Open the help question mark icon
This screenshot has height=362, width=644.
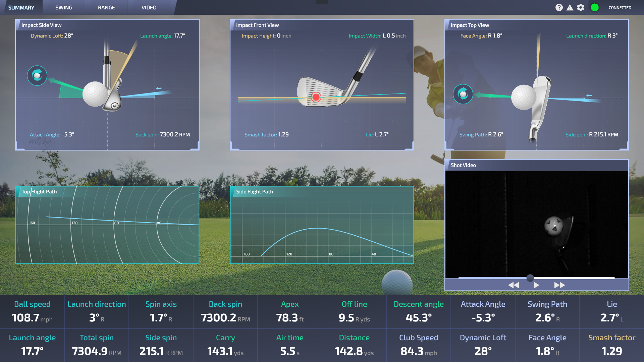click(559, 7)
